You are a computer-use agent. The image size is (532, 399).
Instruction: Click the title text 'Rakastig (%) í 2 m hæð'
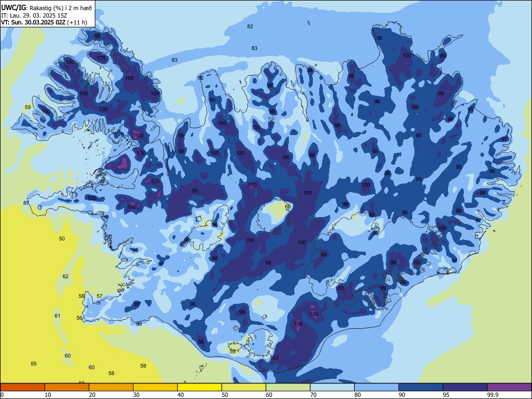(x=61, y=8)
